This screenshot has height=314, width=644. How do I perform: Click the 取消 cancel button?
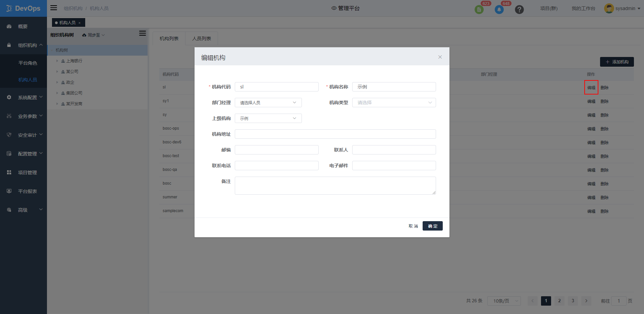(413, 226)
